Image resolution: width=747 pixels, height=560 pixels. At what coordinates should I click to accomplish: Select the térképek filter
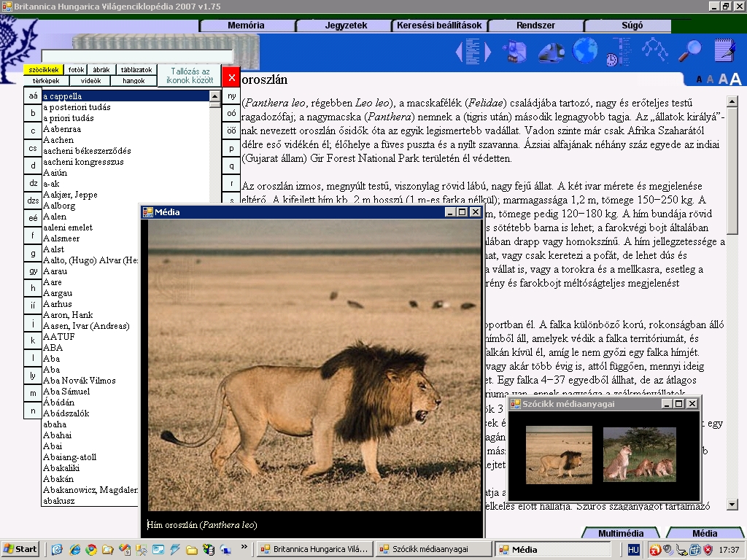(46, 80)
